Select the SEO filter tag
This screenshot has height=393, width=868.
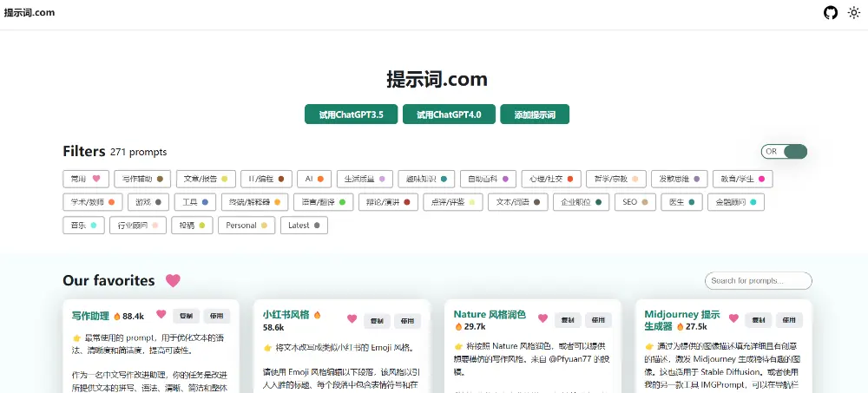[635, 202]
